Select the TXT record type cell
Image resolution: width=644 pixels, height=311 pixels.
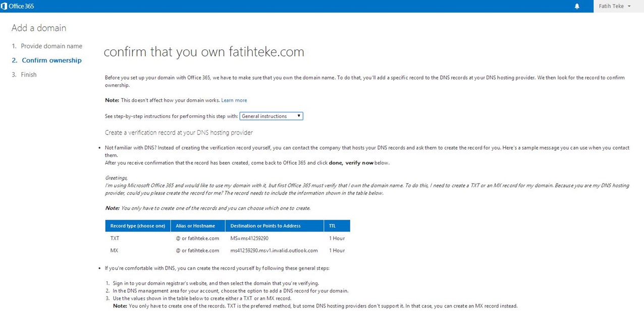tap(115, 238)
